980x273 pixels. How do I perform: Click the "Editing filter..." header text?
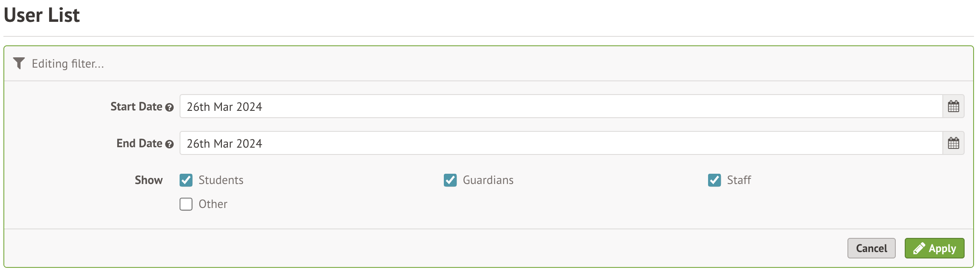point(68,64)
